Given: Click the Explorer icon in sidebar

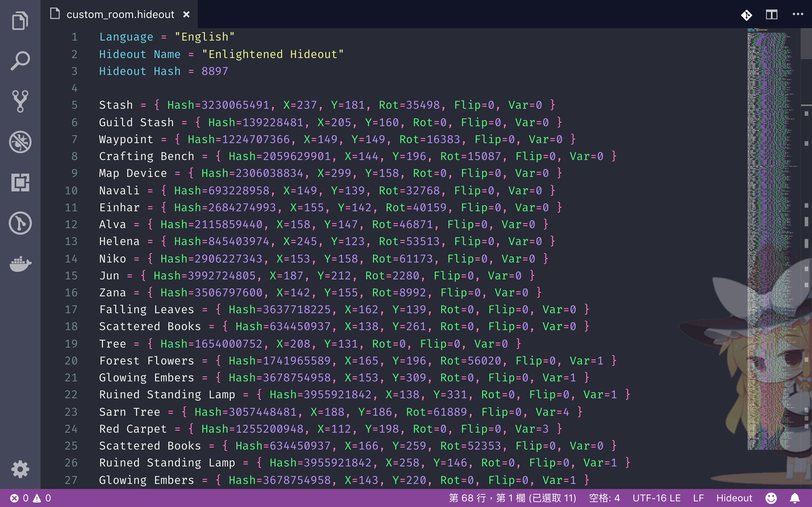Looking at the screenshot, I should click(21, 21).
